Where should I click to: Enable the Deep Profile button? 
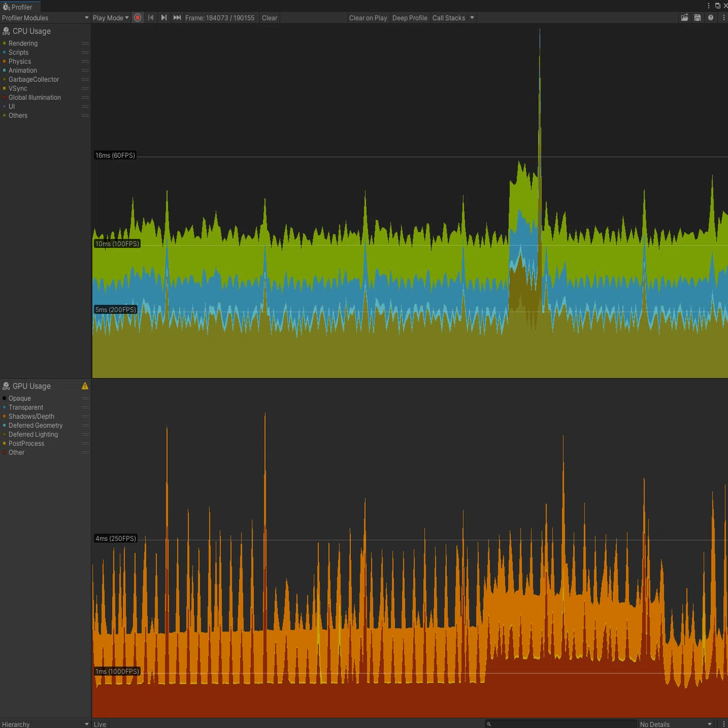coord(410,17)
